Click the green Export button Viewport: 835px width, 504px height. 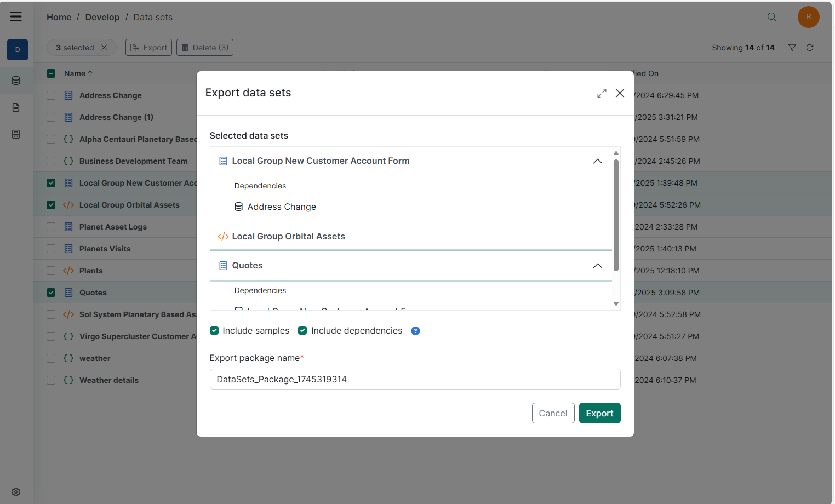point(600,413)
